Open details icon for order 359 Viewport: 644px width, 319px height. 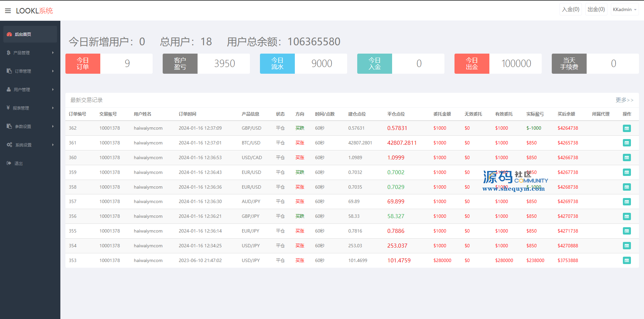click(x=627, y=172)
